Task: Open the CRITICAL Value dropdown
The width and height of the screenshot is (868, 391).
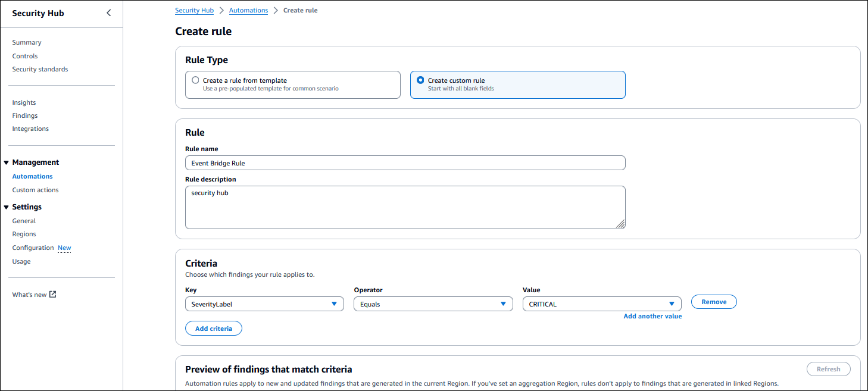Action: point(601,304)
